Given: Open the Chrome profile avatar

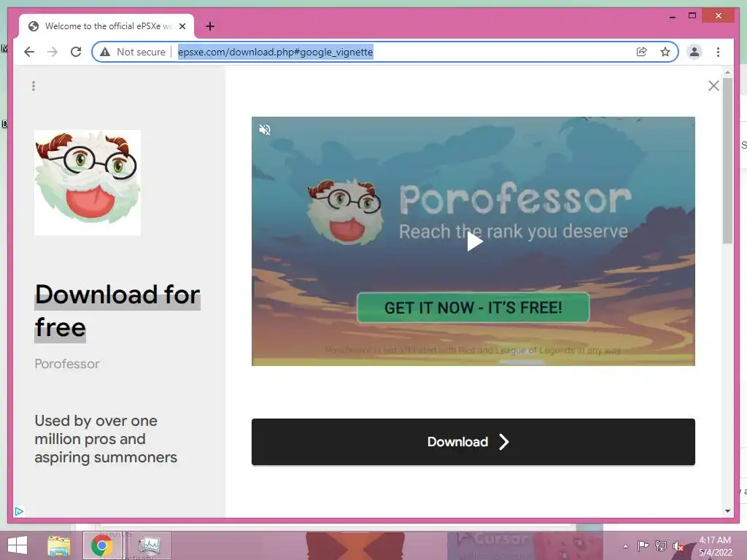Looking at the screenshot, I should pyautogui.click(x=694, y=52).
